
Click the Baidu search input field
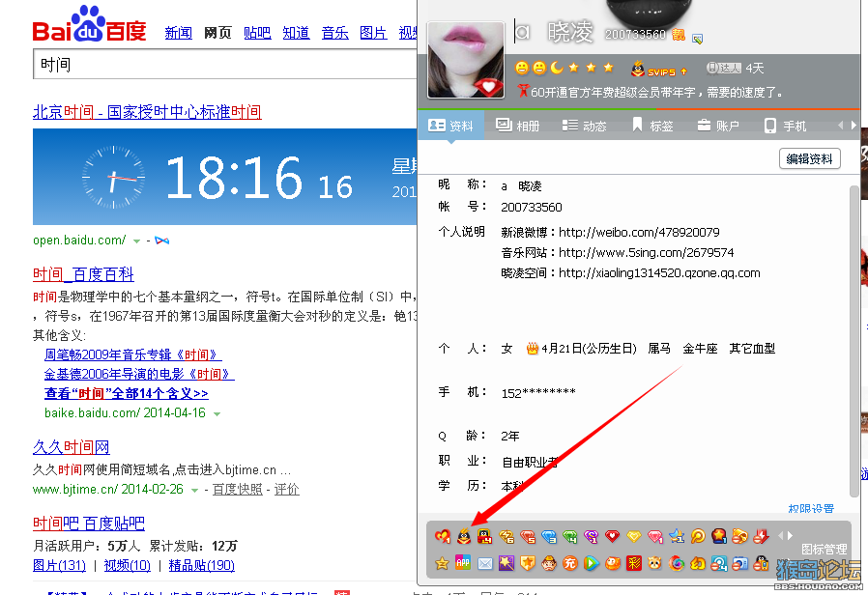click(225, 64)
